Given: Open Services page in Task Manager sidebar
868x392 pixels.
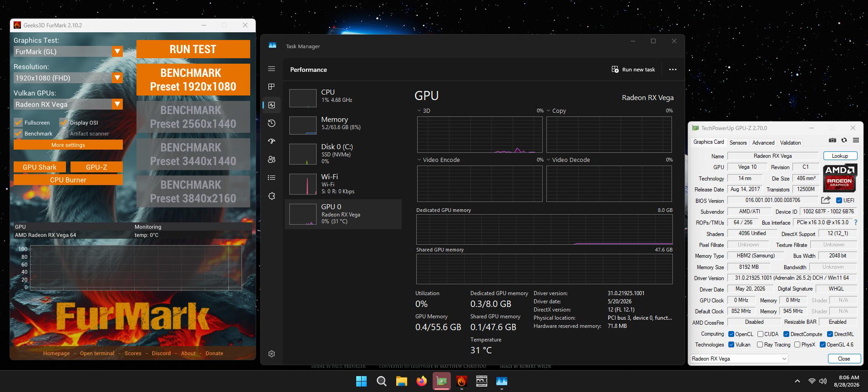Looking at the screenshot, I should pos(272,196).
